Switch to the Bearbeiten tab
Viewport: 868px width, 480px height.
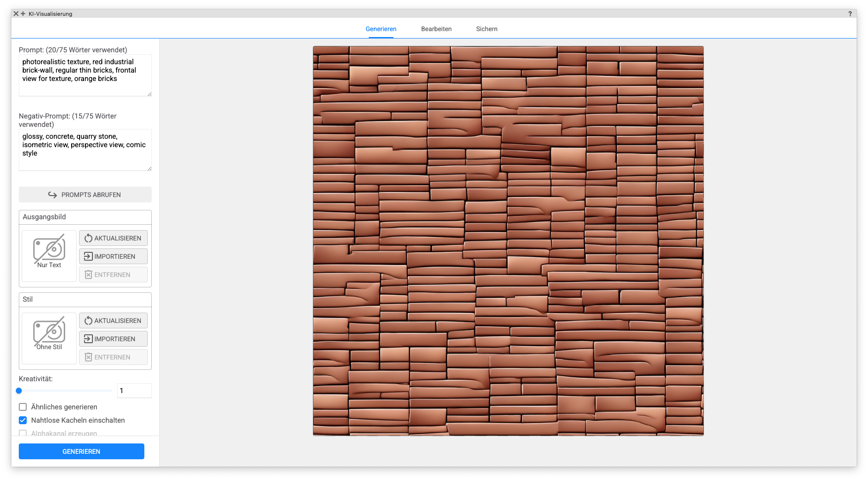coord(436,29)
